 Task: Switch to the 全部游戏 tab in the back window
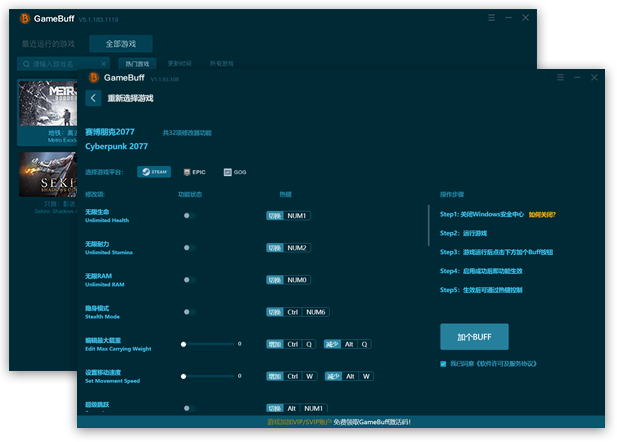pos(121,44)
